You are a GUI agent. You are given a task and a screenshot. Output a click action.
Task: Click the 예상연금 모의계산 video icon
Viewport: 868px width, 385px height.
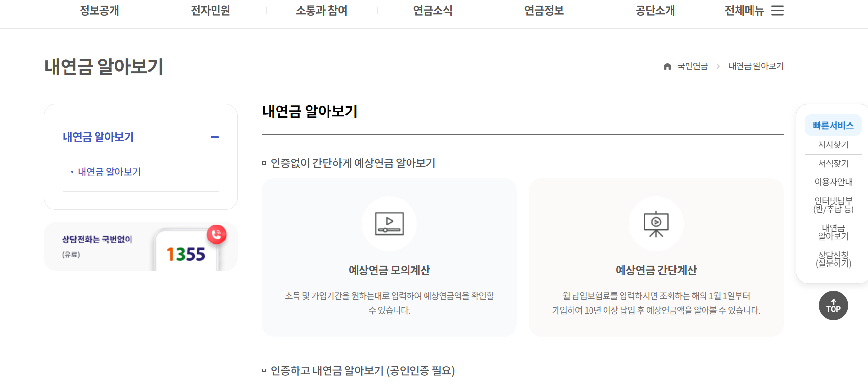(x=389, y=224)
